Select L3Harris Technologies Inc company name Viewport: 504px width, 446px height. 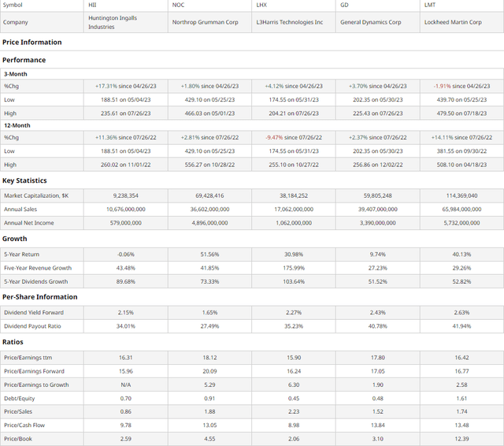click(289, 22)
